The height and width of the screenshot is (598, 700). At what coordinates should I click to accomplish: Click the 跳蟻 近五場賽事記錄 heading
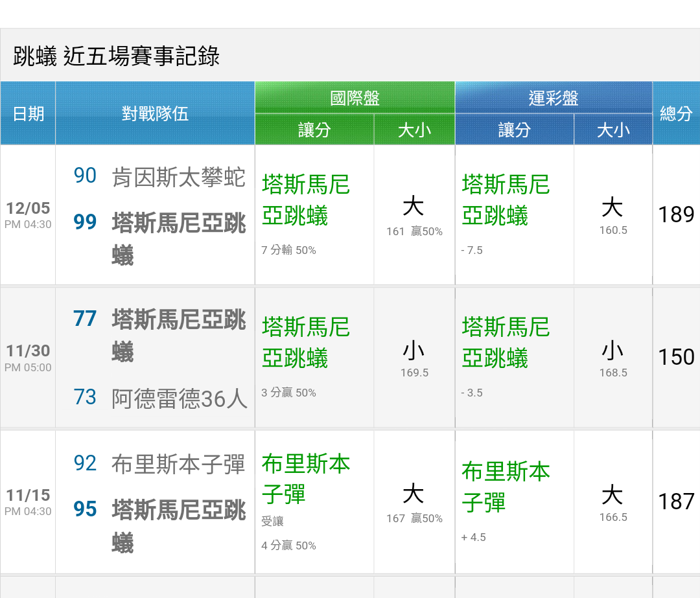pos(116,56)
